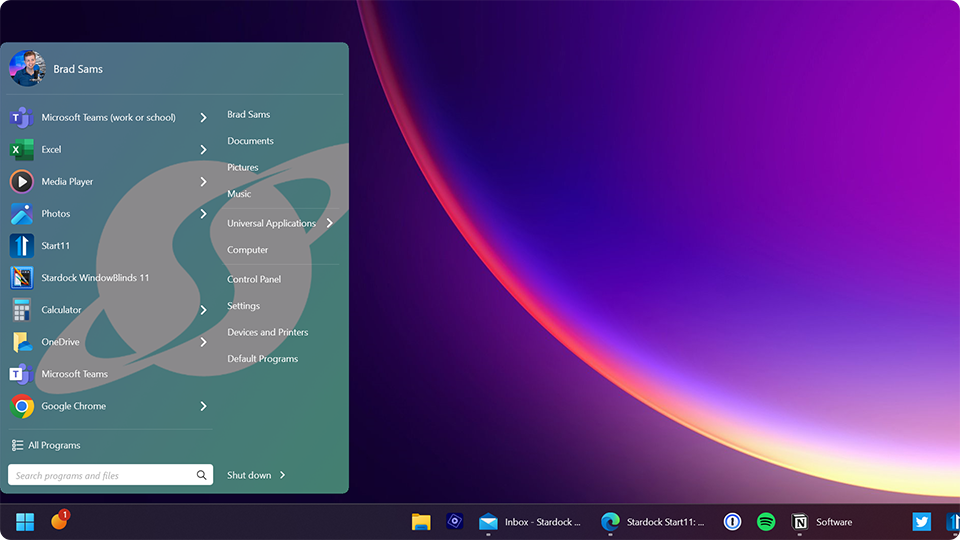Open Brad Sams user folder link
This screenshot has height=540, width=960.
coord(249,114)
